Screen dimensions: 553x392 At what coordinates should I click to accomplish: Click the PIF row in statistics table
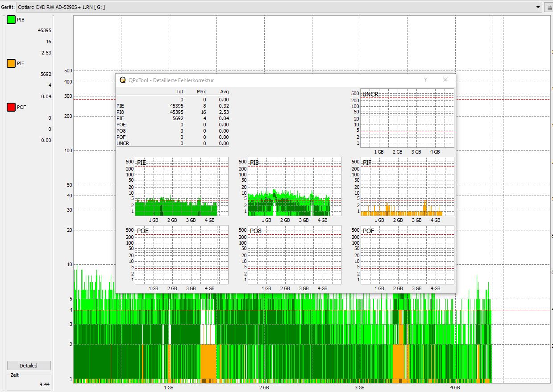click(x=172, y=118)
